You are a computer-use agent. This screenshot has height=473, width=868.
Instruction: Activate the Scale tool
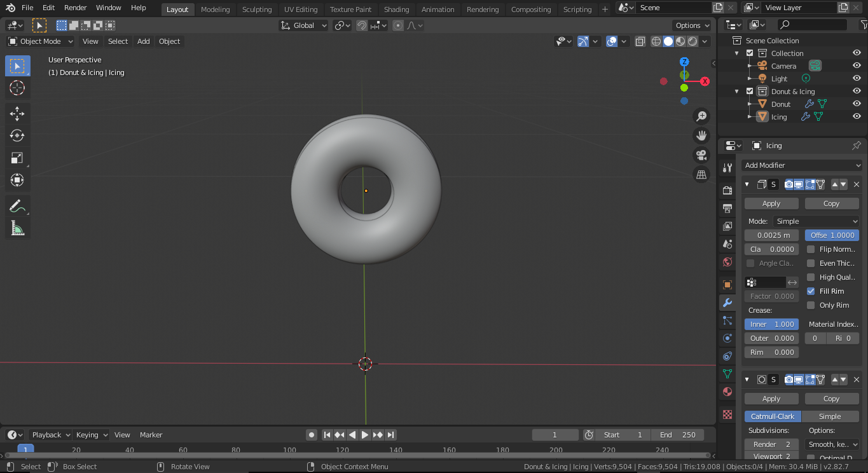point(18,158)
